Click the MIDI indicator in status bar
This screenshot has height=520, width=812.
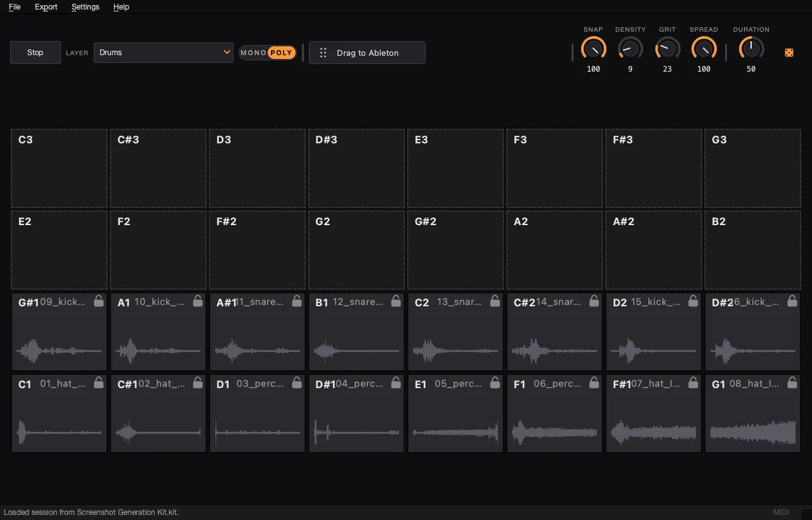click(781, 512)
